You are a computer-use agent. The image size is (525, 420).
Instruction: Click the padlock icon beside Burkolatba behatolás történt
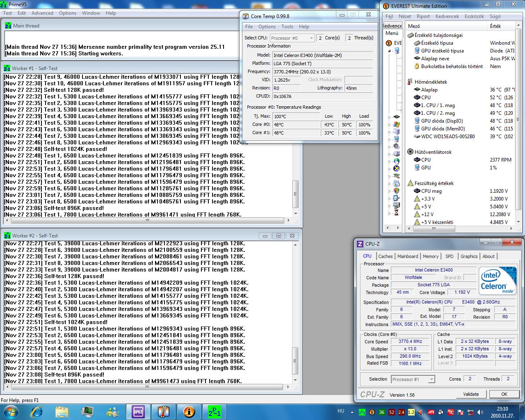[x=417, y=66]
